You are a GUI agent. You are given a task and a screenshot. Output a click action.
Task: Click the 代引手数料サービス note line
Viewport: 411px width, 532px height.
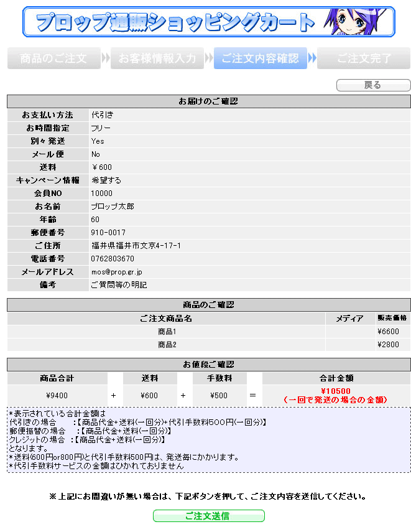pos(96,466)
